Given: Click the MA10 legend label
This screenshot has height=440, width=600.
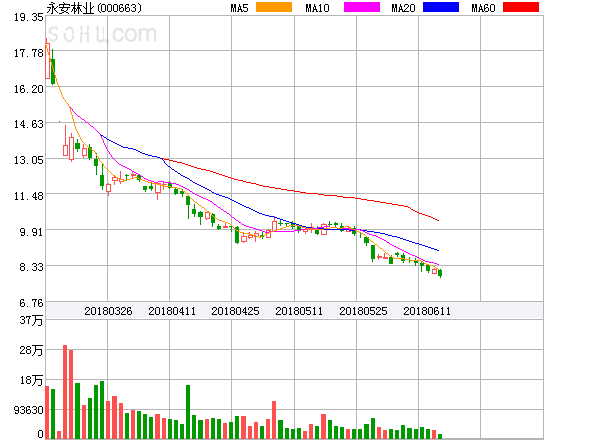Looking at the screenshot, I should click(x=317, y=8).
